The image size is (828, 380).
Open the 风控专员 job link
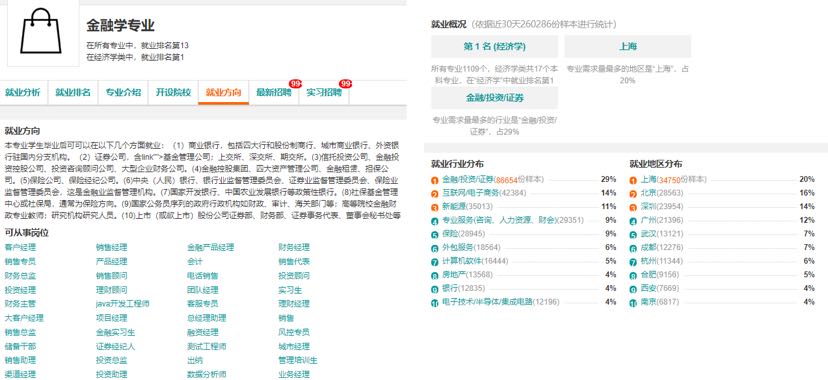tap(294, 332)
